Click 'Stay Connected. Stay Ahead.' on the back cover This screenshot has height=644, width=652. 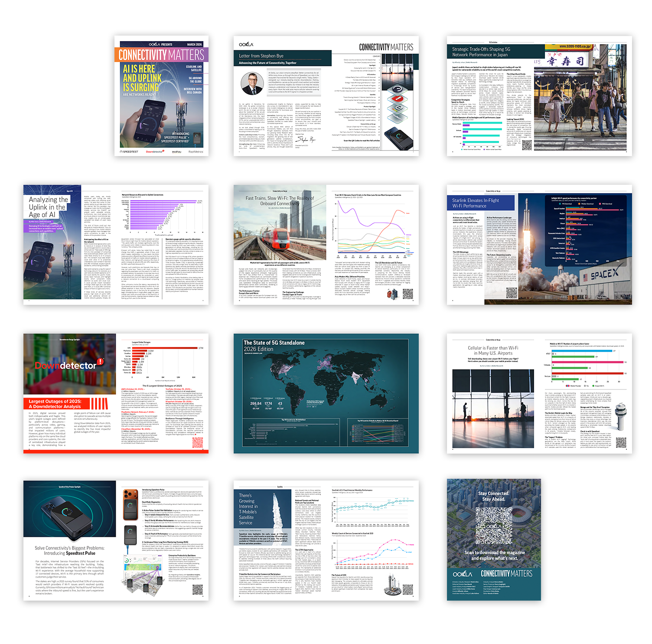pyautogui.click(x=494, y=496)
